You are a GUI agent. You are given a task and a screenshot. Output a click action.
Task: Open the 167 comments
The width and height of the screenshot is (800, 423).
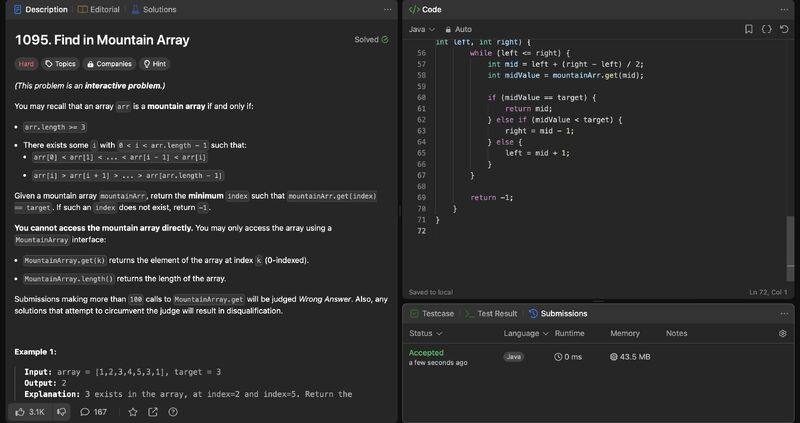coord(93,412)
